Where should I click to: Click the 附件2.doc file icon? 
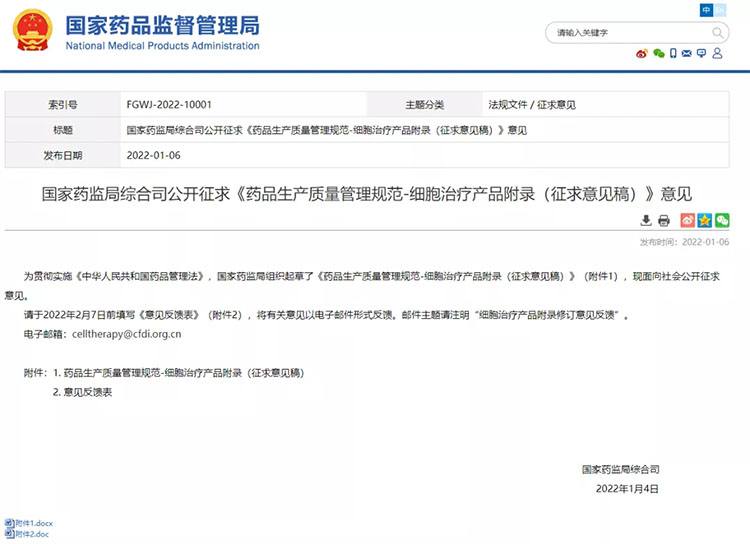tap(9, 534)
